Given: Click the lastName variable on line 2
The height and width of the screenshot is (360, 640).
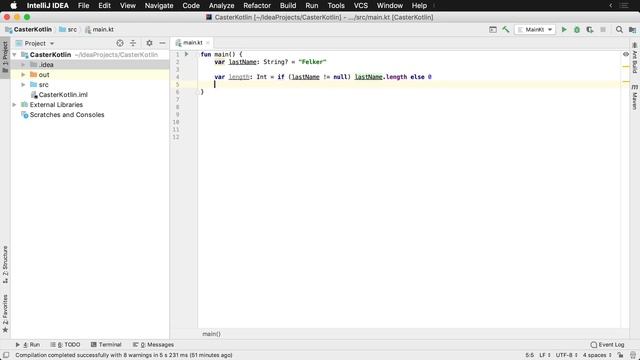Looking at the screenshot, I should (242, 62).
